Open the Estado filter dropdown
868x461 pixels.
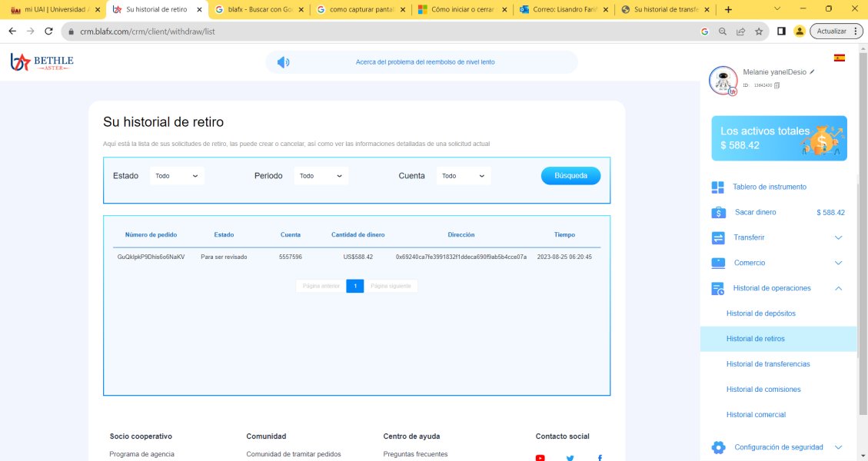pyautogui.click(x=177, y=176)
